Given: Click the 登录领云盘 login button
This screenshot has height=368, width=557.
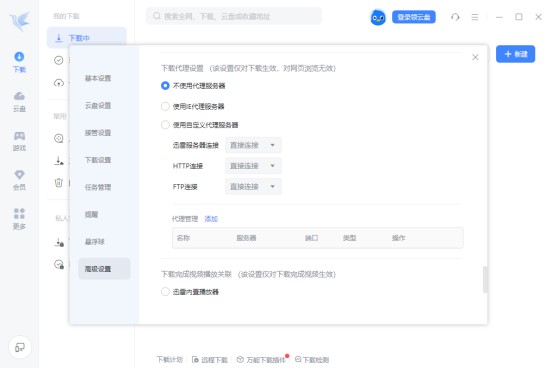Looking at the screenshot, I should [x=414, y=17].
